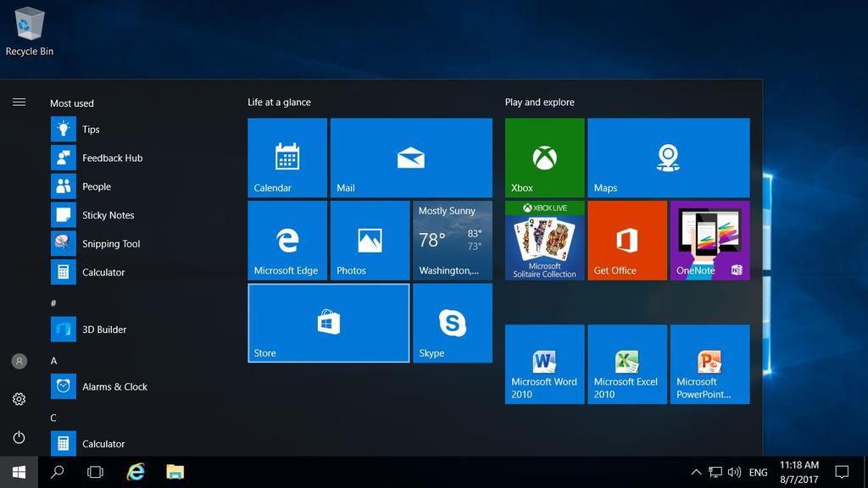This screenshot has height=488, width=868.
Task: Open the user account icon
Action: (19, 361)
